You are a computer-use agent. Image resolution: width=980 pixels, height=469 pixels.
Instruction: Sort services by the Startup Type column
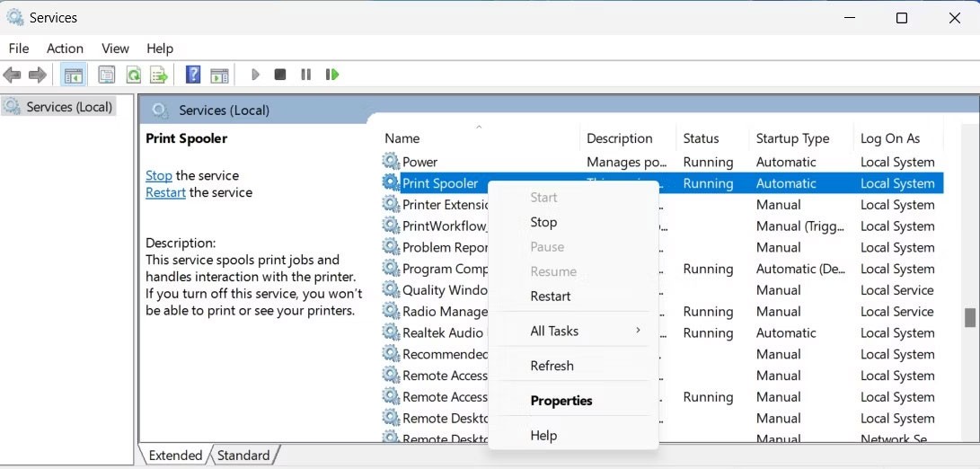[x=792, y=138]
